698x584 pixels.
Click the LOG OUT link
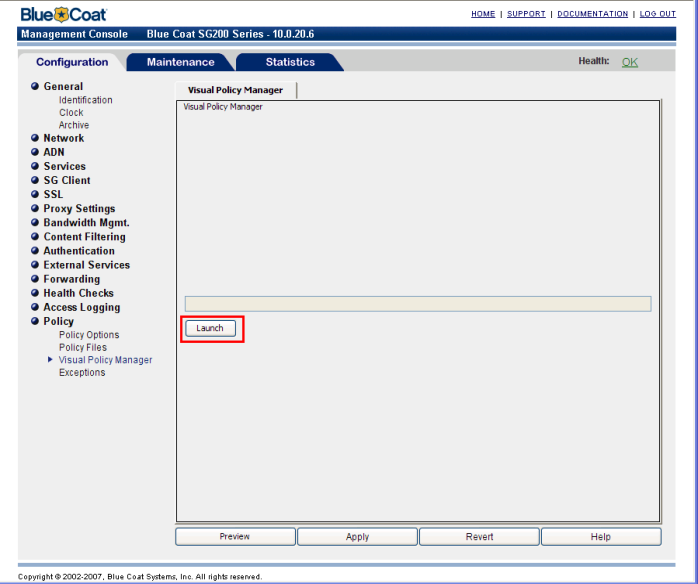click(657, 14)
